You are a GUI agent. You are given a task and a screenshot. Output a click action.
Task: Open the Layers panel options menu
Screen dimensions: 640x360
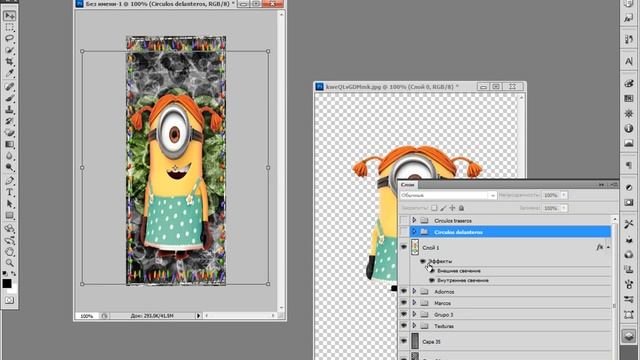point(613,185)
